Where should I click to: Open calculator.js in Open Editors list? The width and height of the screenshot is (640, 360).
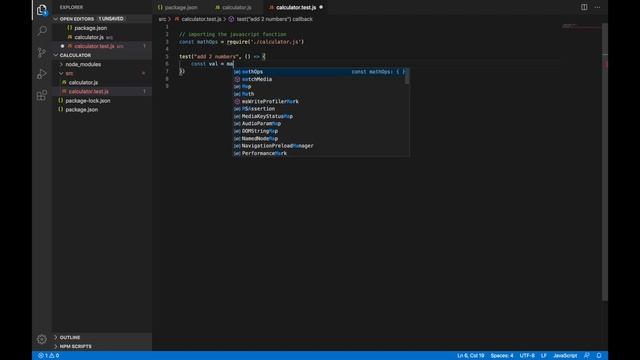(x=89, y=37)
